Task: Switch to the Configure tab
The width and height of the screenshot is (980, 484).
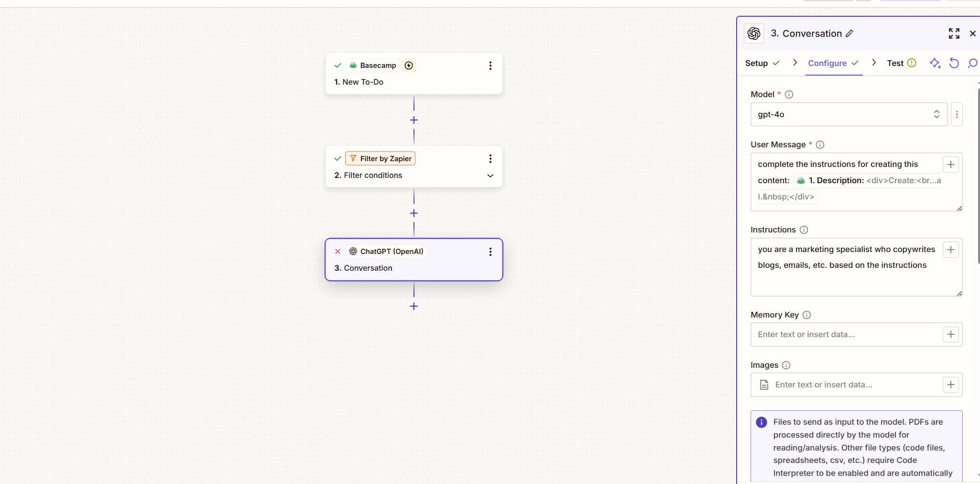Action: [833, 63]
